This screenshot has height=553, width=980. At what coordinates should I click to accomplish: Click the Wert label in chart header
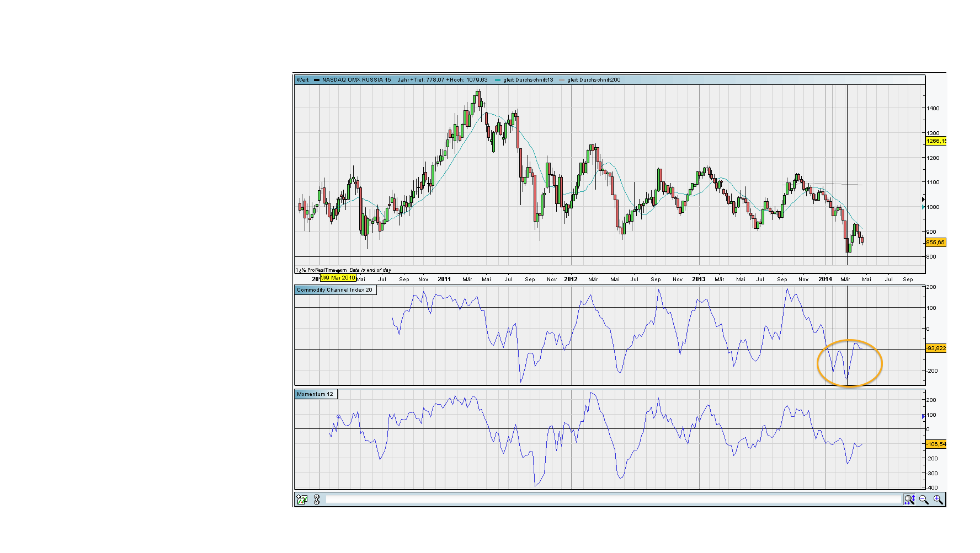pyautogui.click(x=303, y=80)
